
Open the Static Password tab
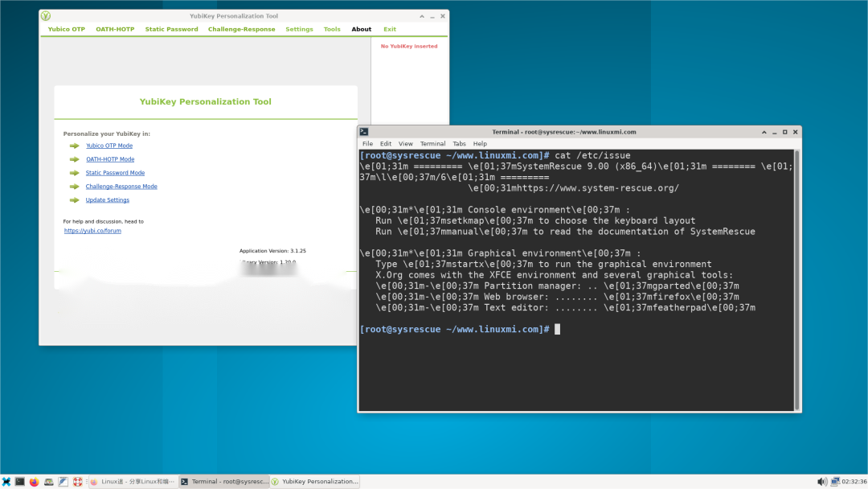(172, 29)
